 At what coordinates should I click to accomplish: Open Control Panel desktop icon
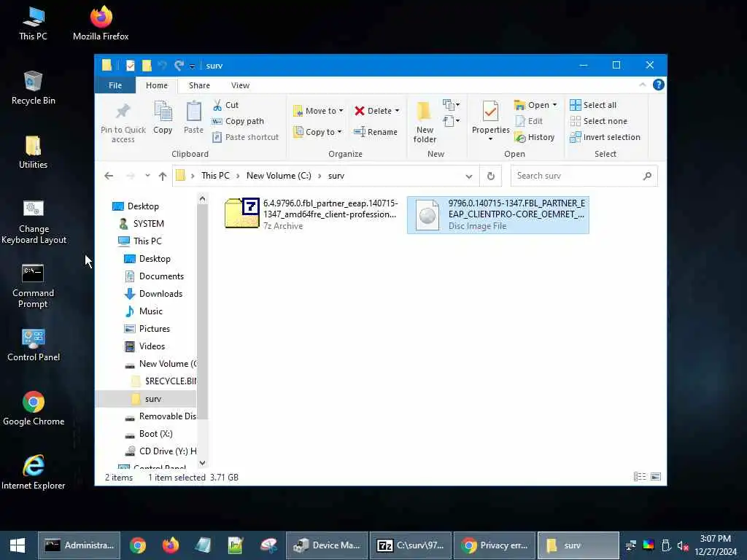point(34,345)
